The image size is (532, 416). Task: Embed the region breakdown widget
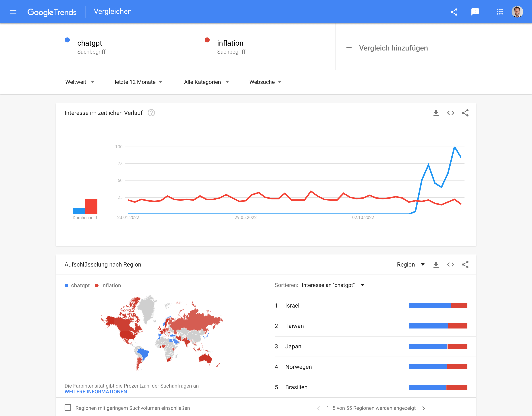point(451,265)
